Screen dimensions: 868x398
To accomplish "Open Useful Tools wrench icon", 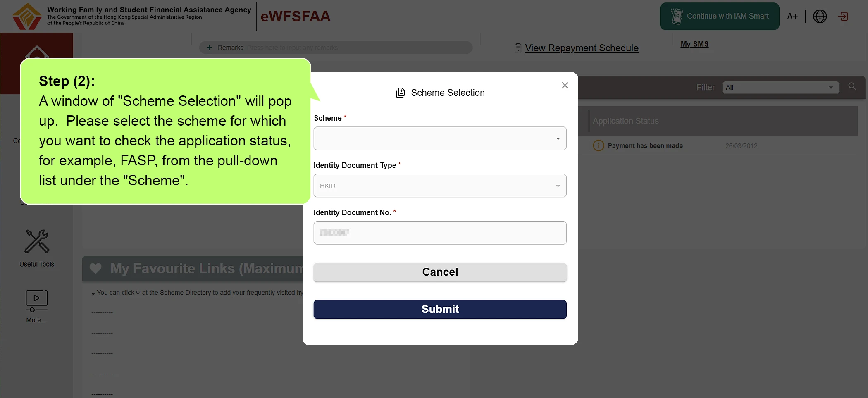I will (x=37, y=241).
